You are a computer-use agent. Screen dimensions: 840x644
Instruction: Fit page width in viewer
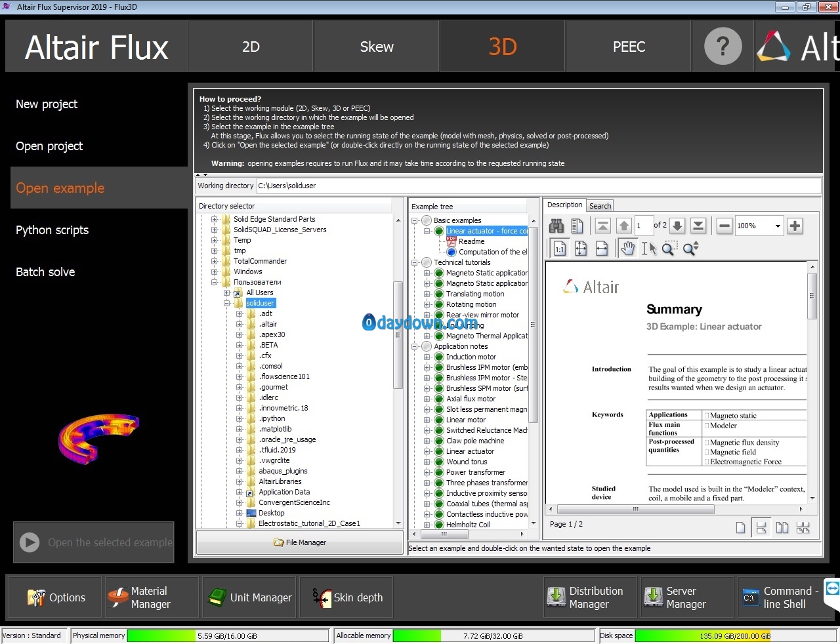(602, 249)
